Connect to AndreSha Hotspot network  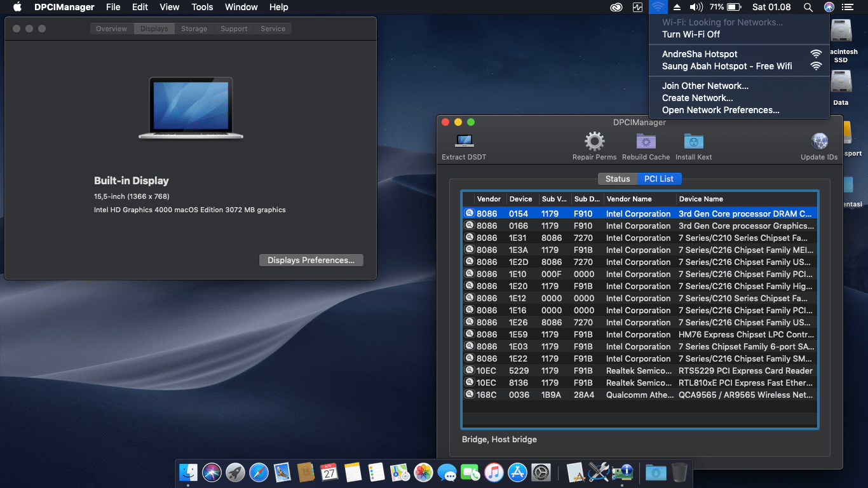pos(700,54)
